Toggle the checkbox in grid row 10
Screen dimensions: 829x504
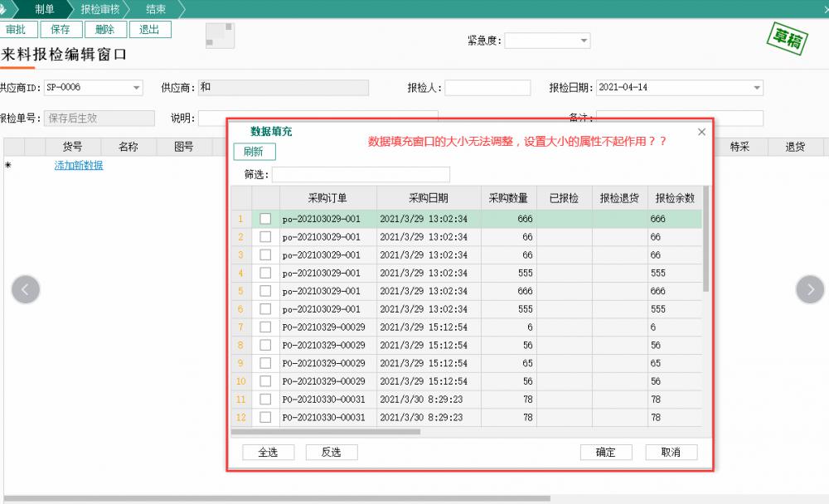pyautogui.click(x=265, y=380)
